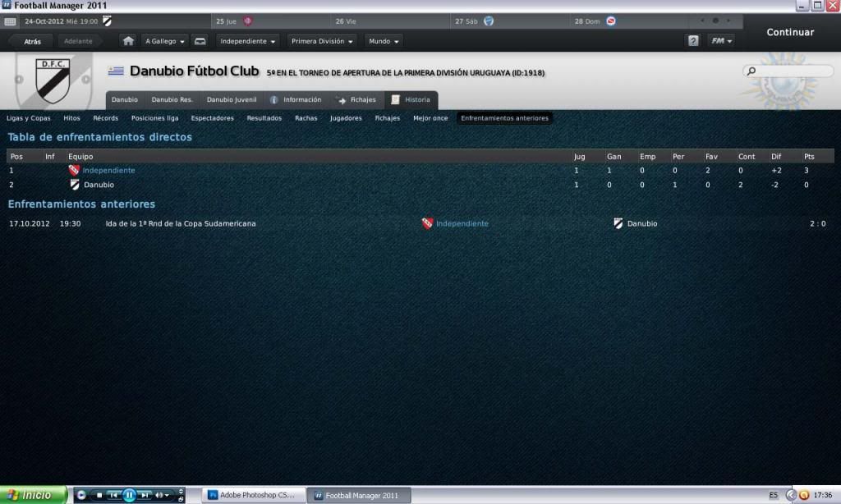The image size is (841, 504).
Task: Click the Football Manager 2011 taskbar button
Action: tap(361, 496)
